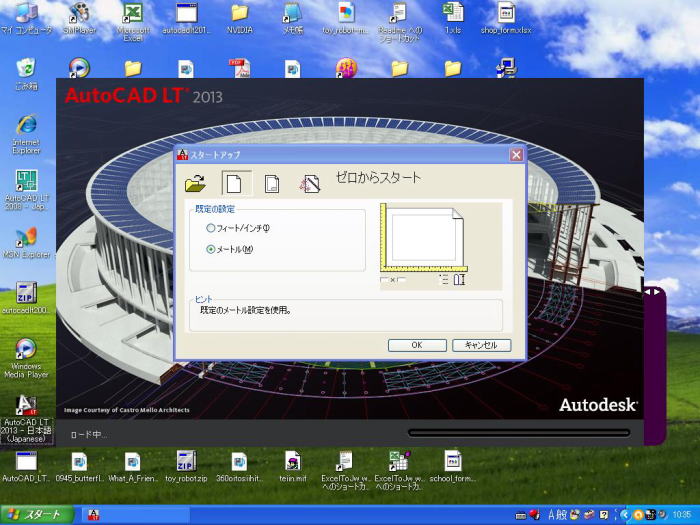Viewport: 700px width, 525px height.
Task: Select the AutoCAD LT 2008 desktop shortcut
Action: click(27, 190)
